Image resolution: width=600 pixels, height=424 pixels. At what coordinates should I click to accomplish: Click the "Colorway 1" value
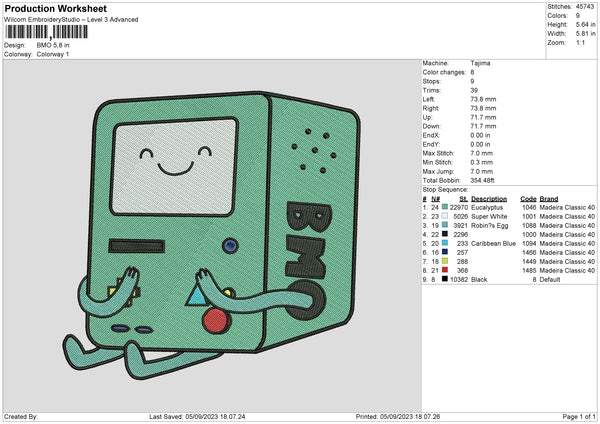click(53, 54)
